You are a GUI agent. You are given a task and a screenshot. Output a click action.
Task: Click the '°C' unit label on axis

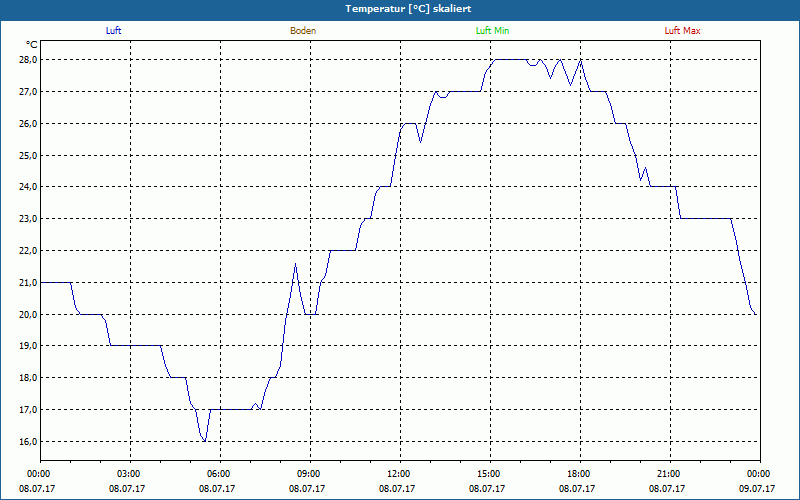[32, 44]
